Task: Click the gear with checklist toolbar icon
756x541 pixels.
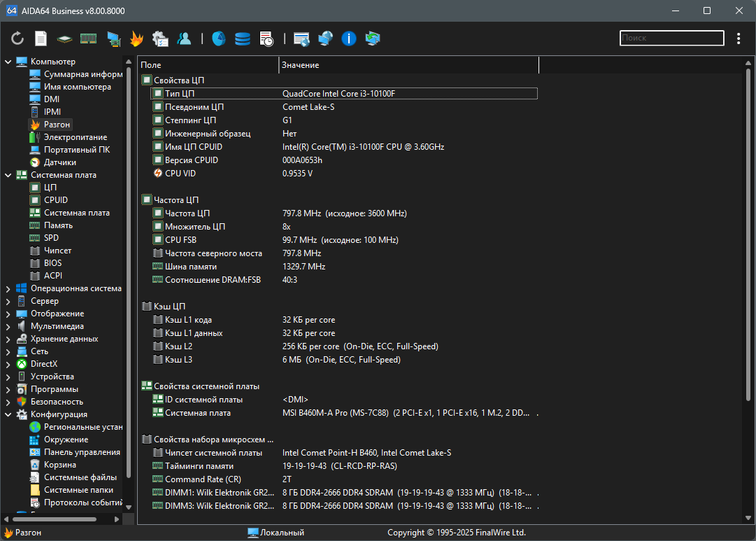Action: 160,38
